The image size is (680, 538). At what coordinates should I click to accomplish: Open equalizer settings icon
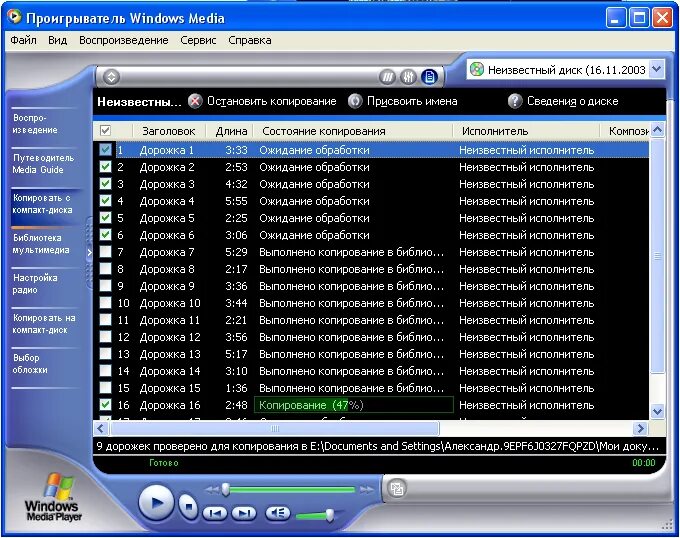pyautogui.click(x=408, y=77)
